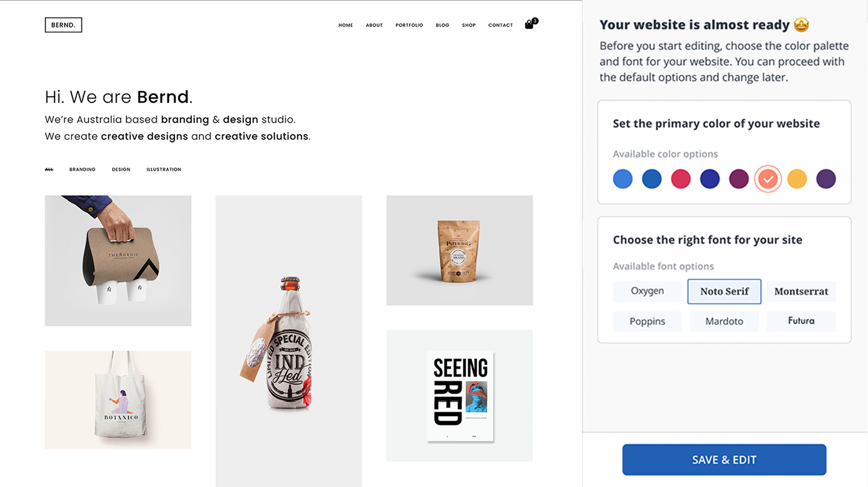Select the yellow color swatch
The image size is (868, 487).
797,179
